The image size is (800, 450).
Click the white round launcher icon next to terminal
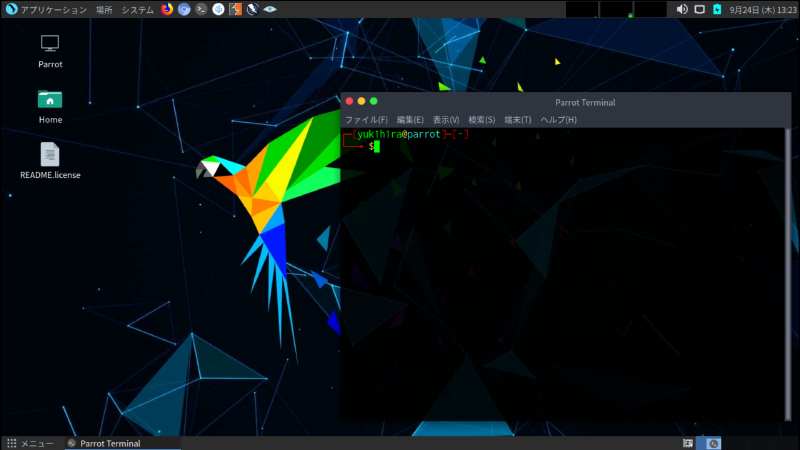(218, 9)
